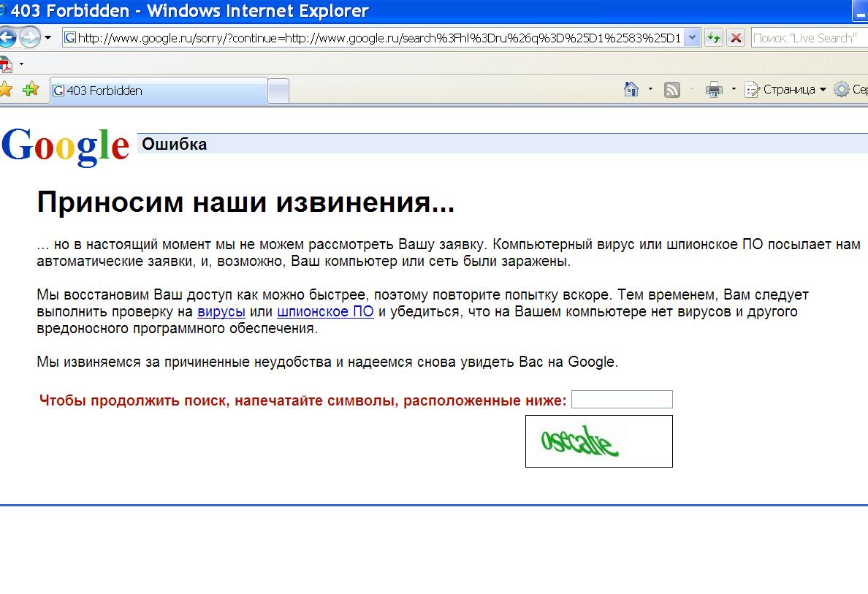Stop loading with the red X icon

click(x=736, y=38)
